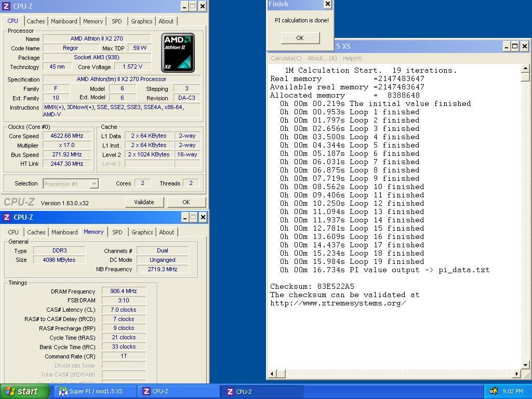Switch to CPU tab in the Memory CPU-Z window
The image size is (532, 399).
click(x=13, y=232)
